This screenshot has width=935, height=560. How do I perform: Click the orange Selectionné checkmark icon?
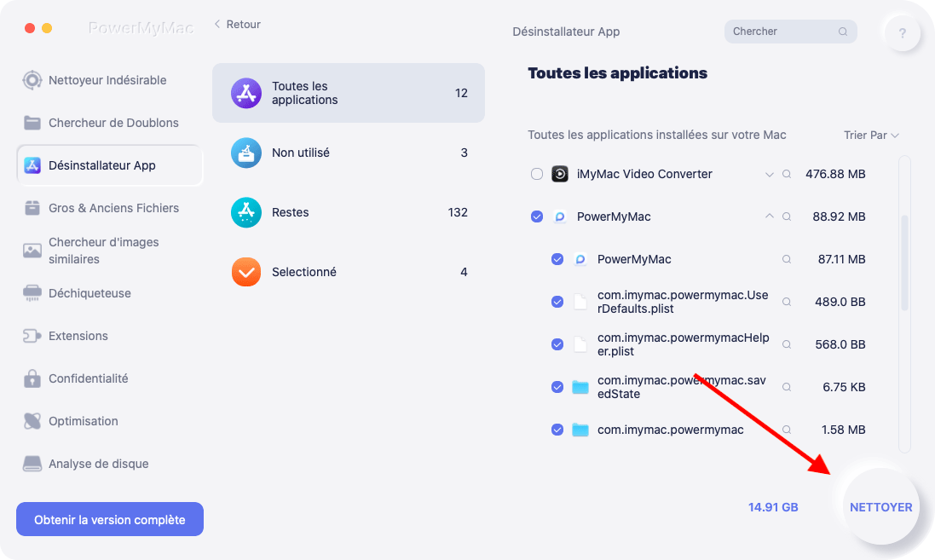click(x=246, y=272)
